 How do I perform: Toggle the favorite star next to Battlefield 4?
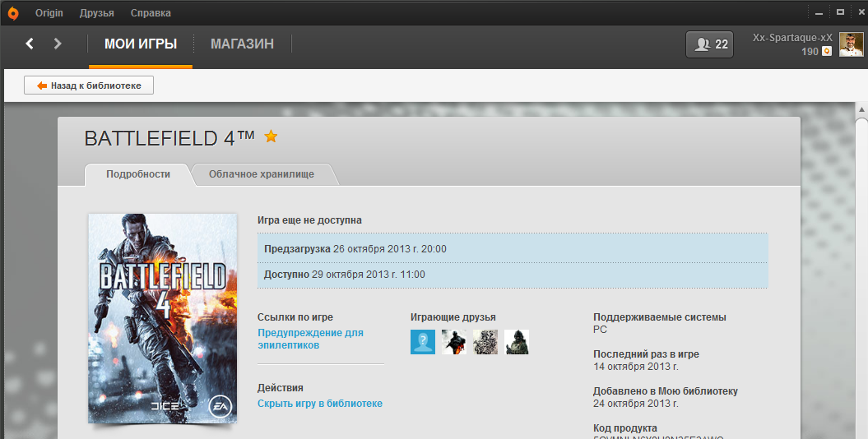(271, 136)
